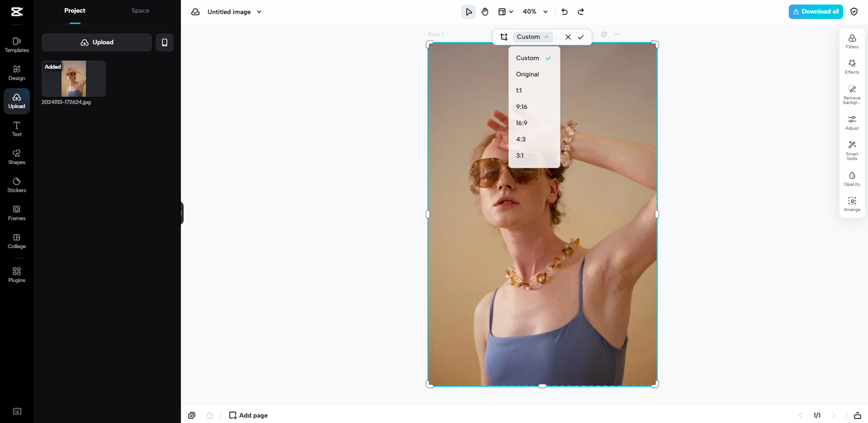The image size is (868, 423).
Task: Open the Stickers panel
Action: point(16,185)
